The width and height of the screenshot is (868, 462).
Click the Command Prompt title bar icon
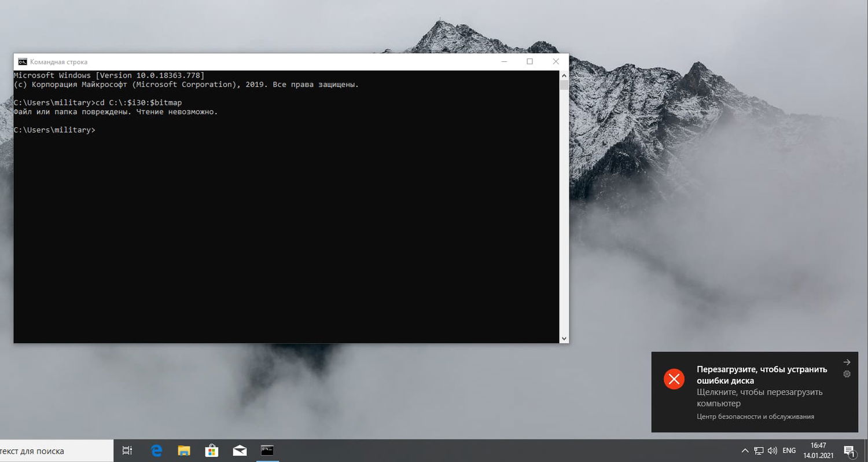(23, 62)
